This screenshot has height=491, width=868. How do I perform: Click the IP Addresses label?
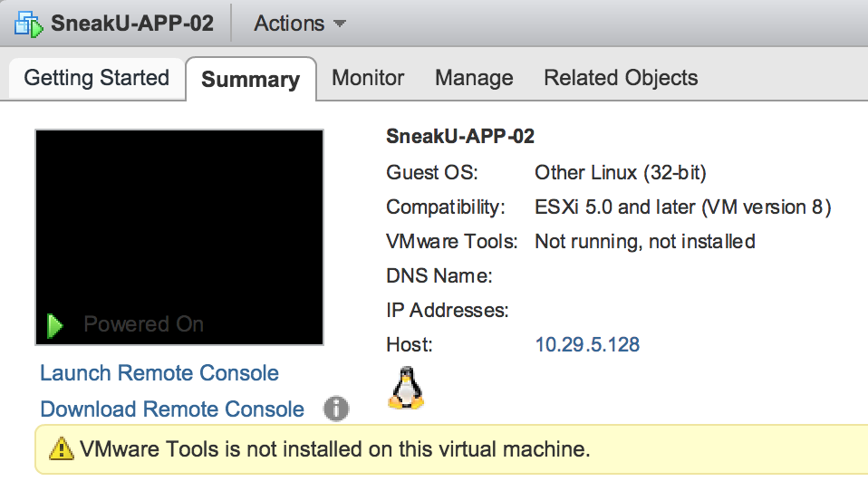pyautogui.click(x=448, y=310)
